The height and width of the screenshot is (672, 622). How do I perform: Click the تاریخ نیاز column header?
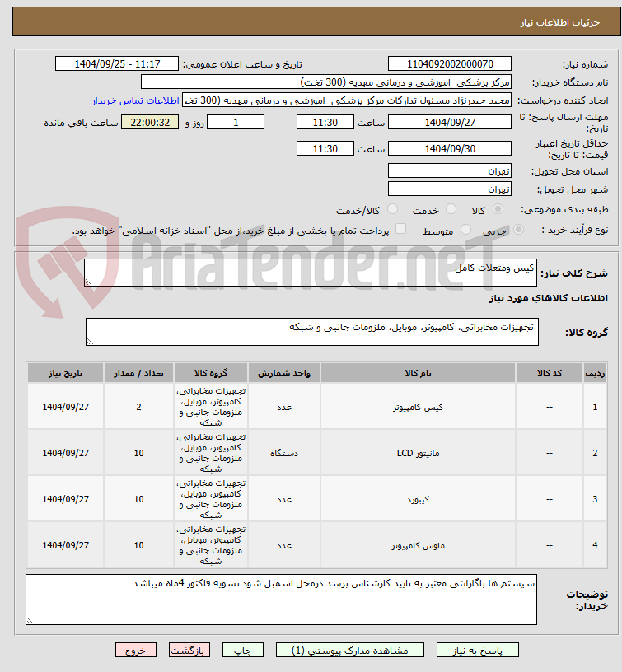pyautogui.click(x=65, y=373)
